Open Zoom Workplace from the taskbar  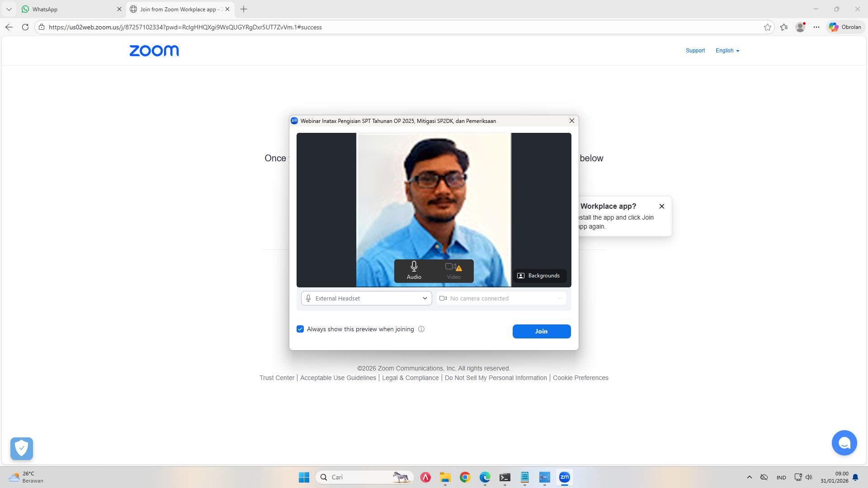[564, 477]
